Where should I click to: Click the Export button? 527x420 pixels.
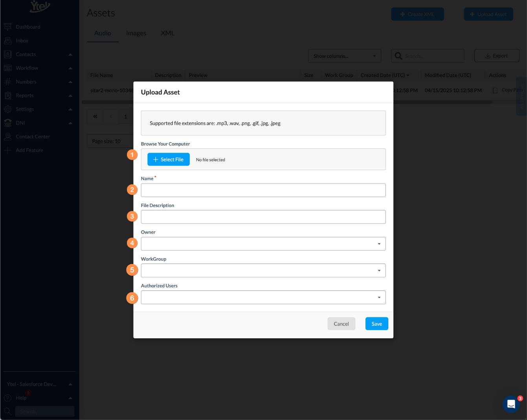tap(497, 56)
